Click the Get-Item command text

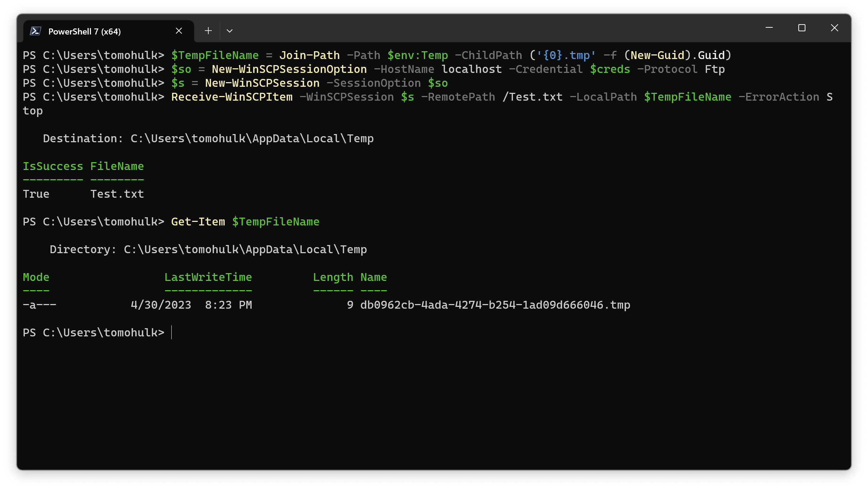198,221
